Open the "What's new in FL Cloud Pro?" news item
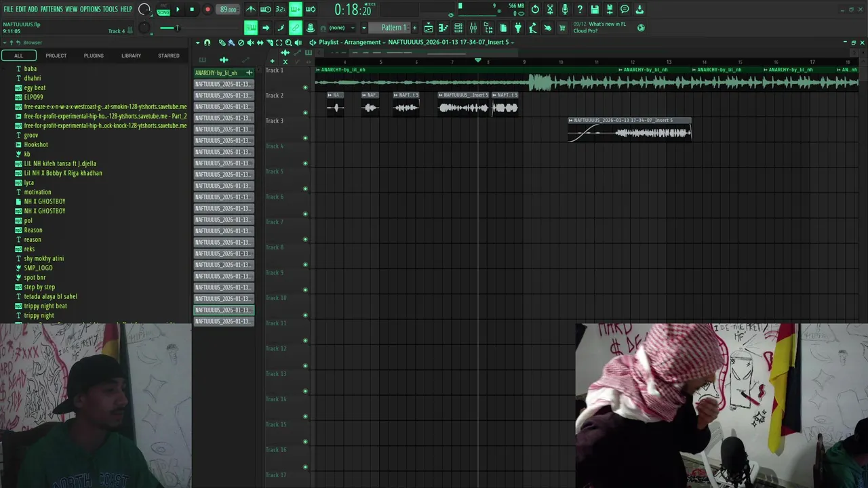 tap(599, 28)
